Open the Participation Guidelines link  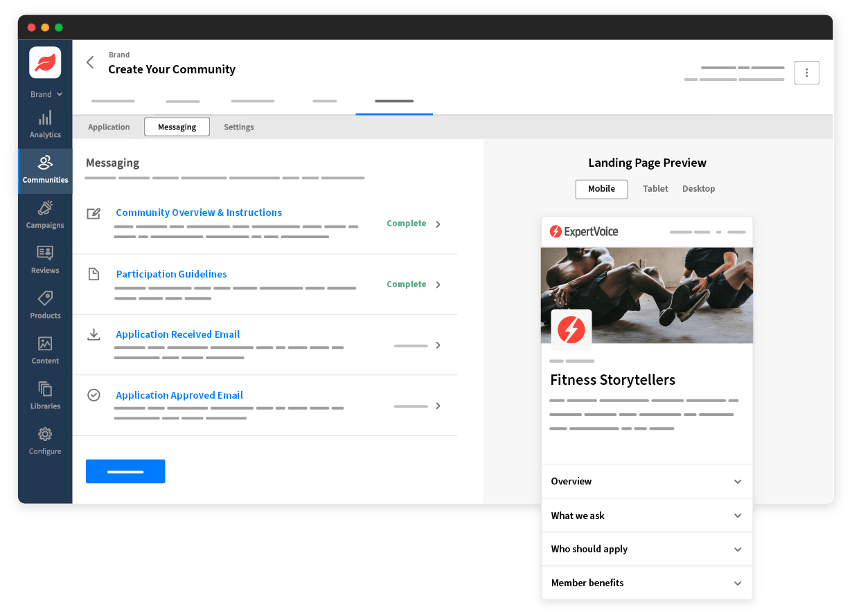(x=171, y=274)
